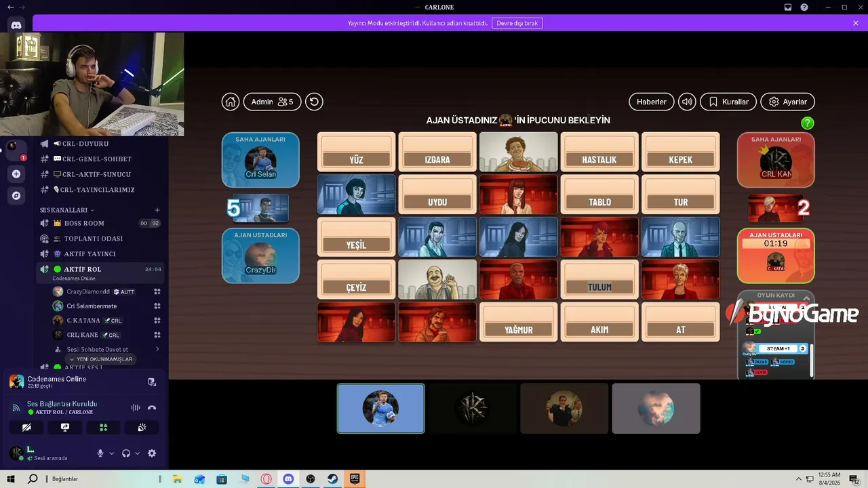Open Discord direct messages home
Screen dimensions: 868x488
click(x=16, y=25)
